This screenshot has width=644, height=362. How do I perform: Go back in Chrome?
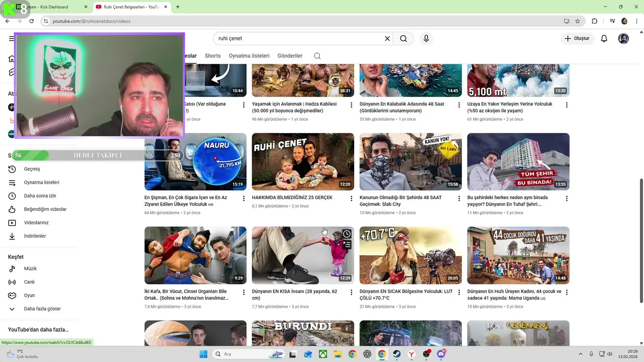coord(7,21)
